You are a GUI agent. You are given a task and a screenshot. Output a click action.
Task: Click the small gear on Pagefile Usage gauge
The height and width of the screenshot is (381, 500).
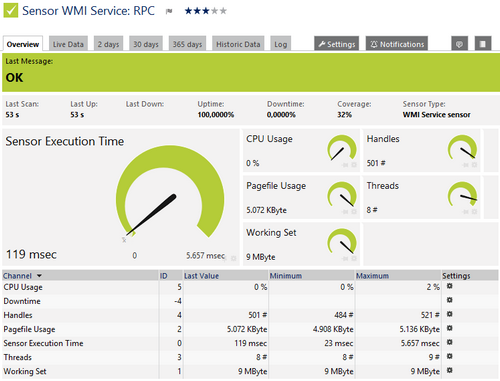pyautogui.click(x=354, y=212)
